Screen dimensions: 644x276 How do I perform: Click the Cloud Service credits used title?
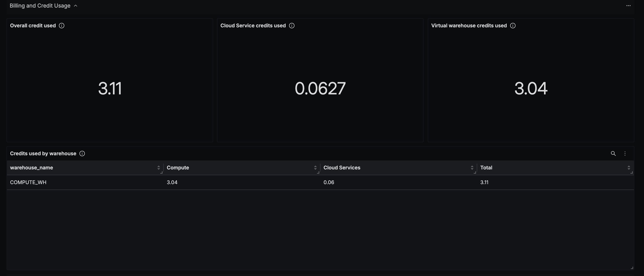[253, 26]
